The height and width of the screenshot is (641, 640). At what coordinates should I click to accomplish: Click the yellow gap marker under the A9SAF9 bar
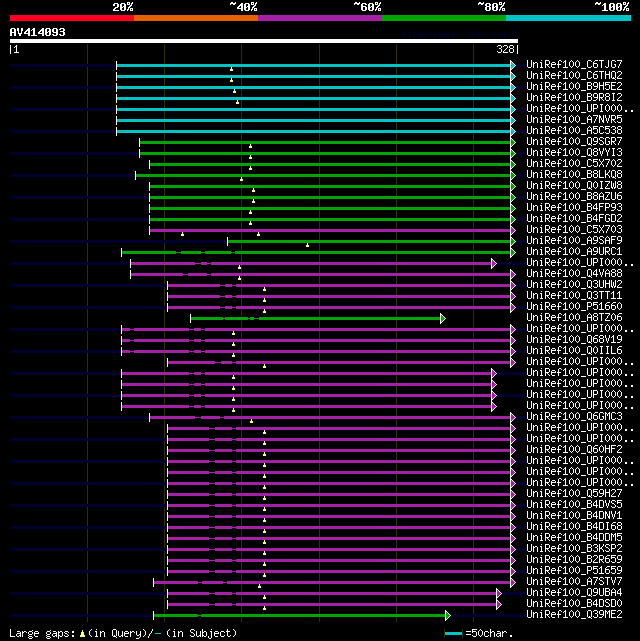[307, 245]
